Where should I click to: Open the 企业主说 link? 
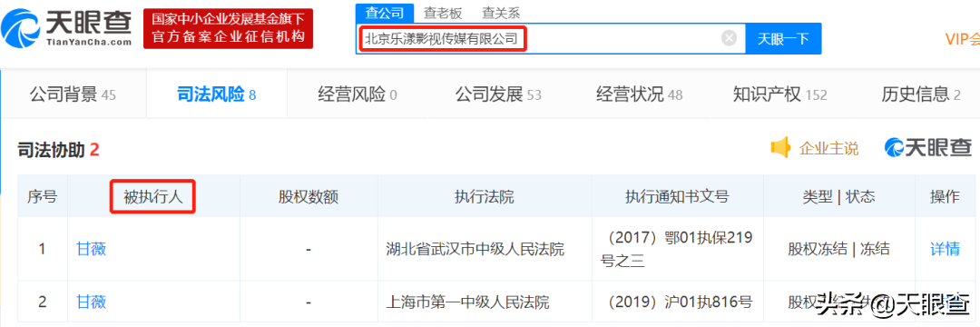(828, 149)
